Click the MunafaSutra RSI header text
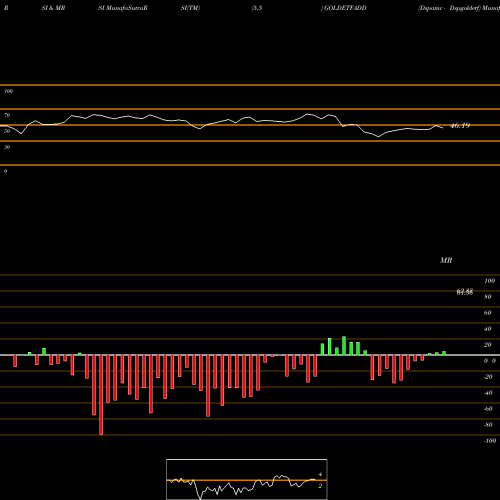The height and width of the screenshot is (500, 500). pyautogui.click(x=123, y=8)
